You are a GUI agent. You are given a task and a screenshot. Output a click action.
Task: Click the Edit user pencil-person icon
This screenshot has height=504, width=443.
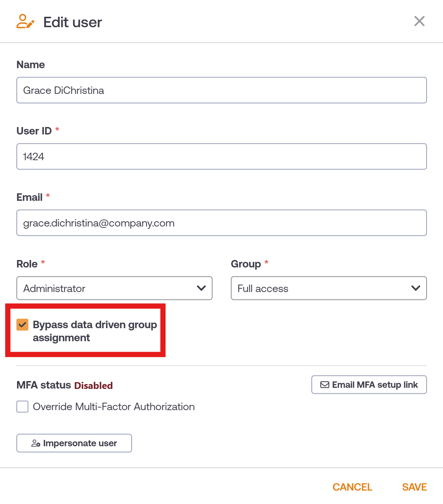tap(25, 22)
